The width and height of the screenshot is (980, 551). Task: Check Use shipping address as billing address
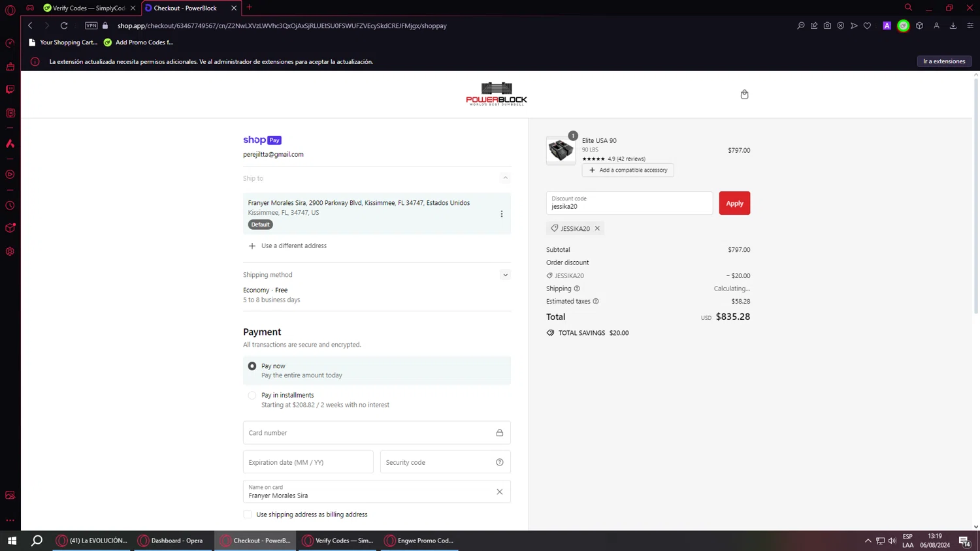[248, 514]
